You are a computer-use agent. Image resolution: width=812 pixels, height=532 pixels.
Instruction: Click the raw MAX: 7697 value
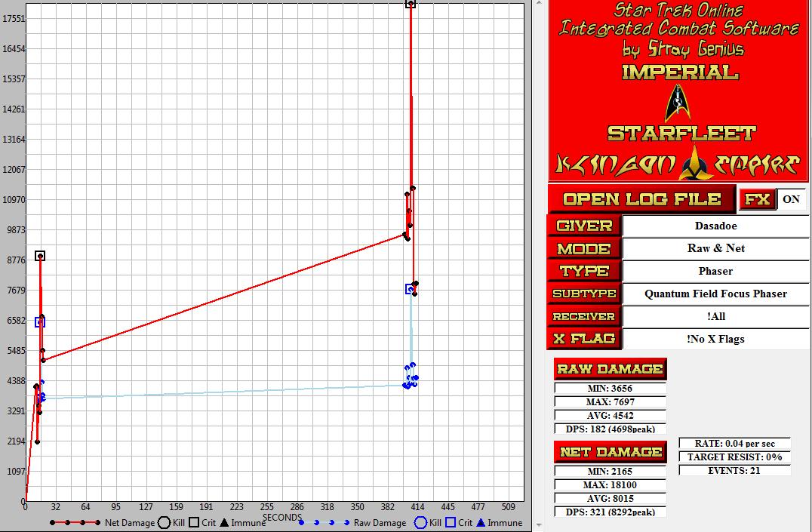(610, 401)
